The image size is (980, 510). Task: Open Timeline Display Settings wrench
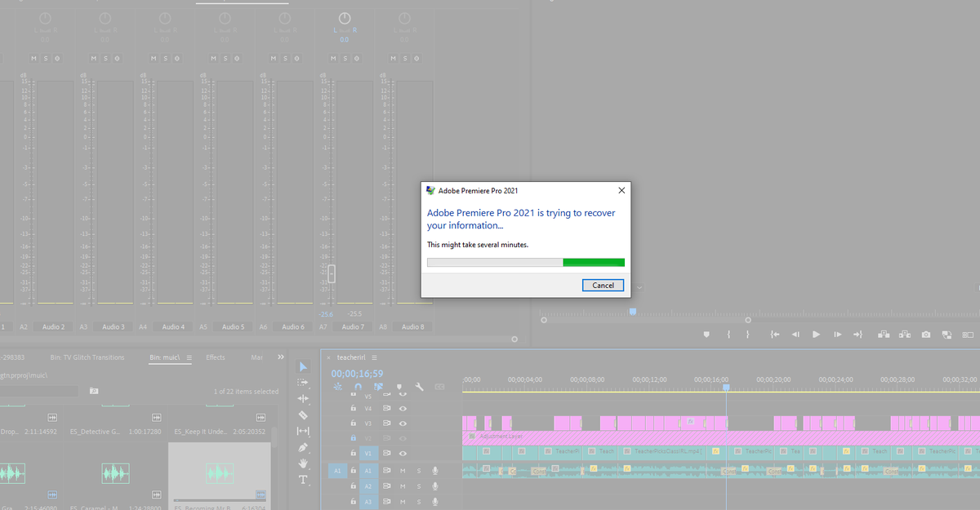tap(419, 387)
